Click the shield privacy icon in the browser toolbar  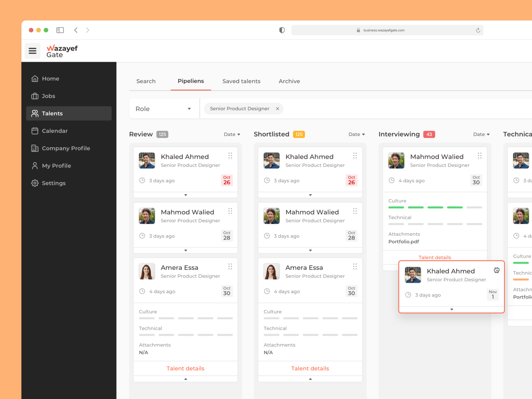[282, 30]
